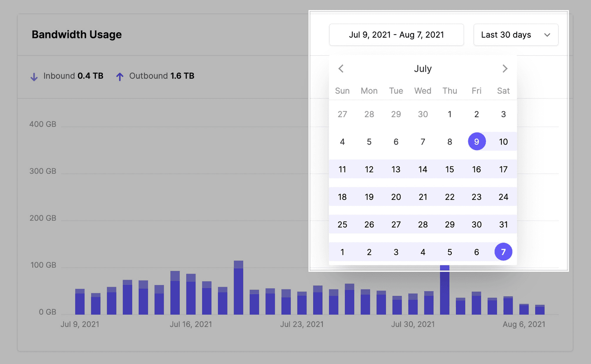
Task: Advance to next month with right chevron
Action: 505,69
